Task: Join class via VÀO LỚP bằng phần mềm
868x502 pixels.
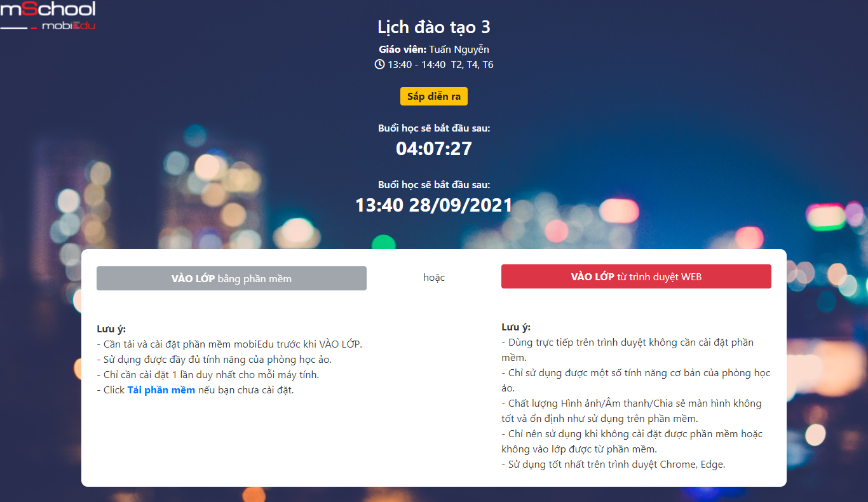Action: 231,278
